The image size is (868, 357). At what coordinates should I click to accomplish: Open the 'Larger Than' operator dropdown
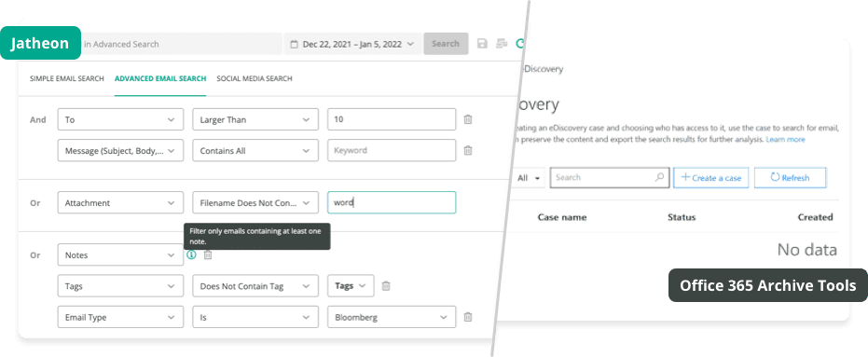point(255,119)
